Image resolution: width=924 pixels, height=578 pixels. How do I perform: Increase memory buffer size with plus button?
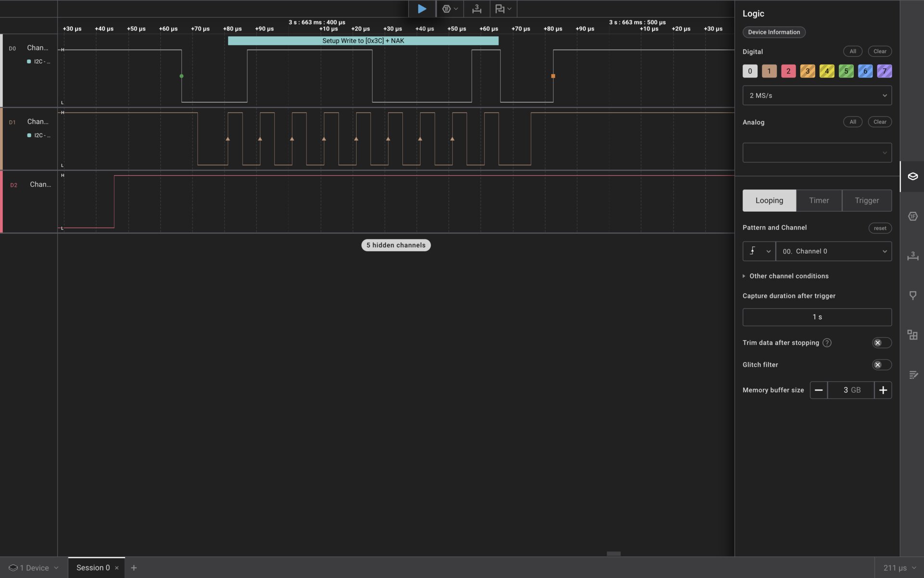point(883,390)
